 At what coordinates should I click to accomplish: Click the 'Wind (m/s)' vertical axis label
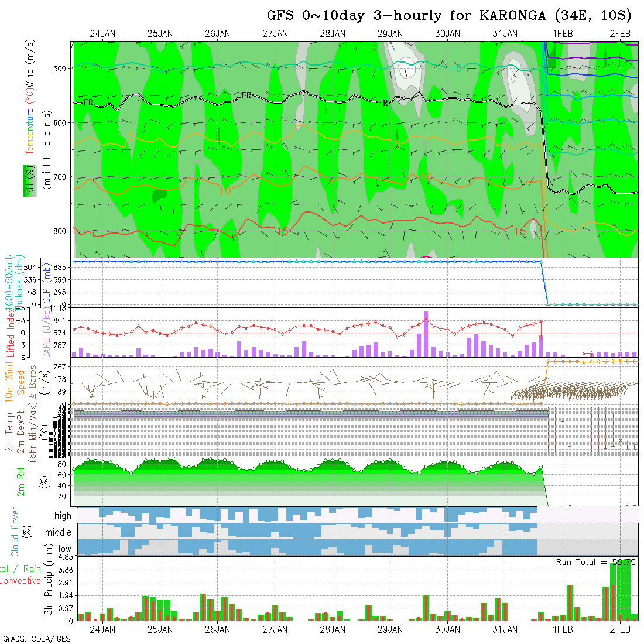pyautogui.click(x=30, y=63)
